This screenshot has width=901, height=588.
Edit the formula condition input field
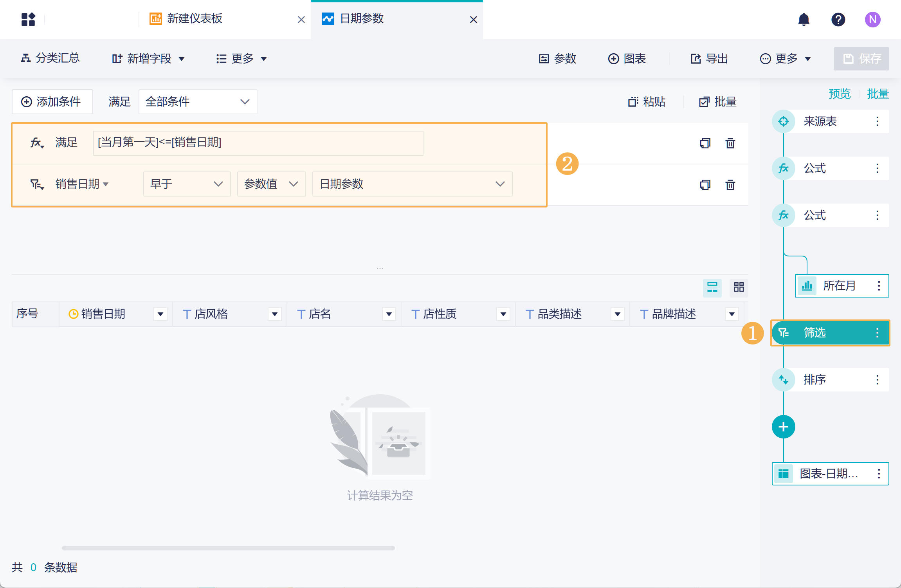258,143
